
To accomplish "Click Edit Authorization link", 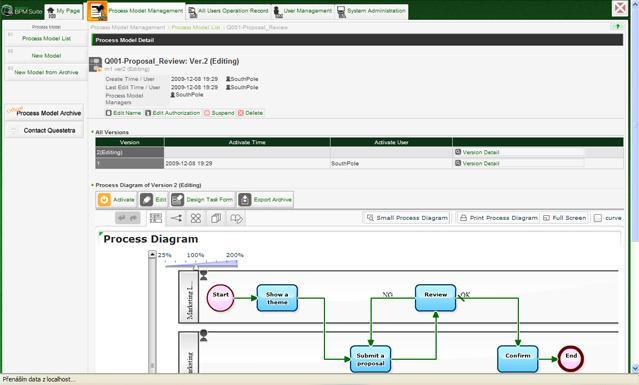I will 173,113.
